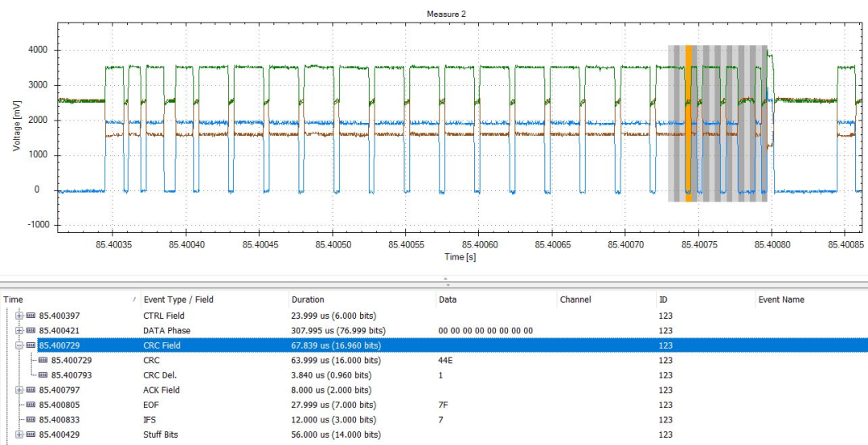Click the DATA Phase row icon
This screenshot has height=445, width=868.
(31, 330)
